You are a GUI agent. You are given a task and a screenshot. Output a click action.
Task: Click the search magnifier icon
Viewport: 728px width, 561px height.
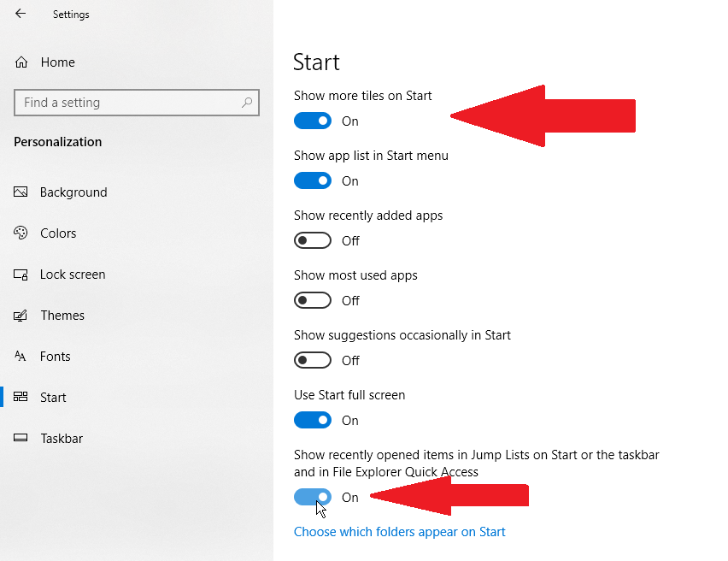[x=247, y=103]
